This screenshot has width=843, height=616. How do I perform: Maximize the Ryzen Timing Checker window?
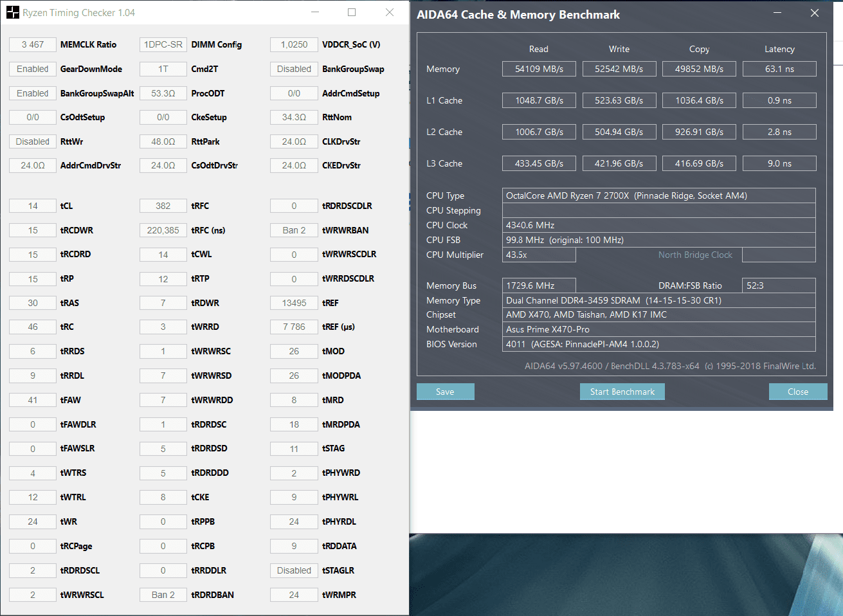[352, 12]
